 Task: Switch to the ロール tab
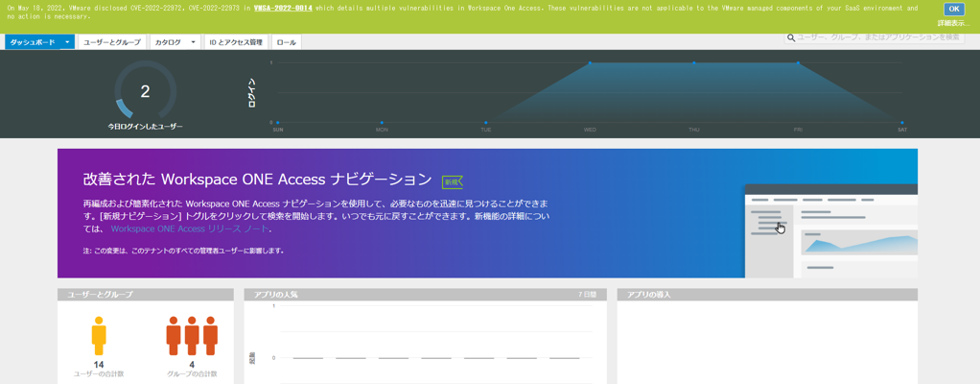pos(287,42)
